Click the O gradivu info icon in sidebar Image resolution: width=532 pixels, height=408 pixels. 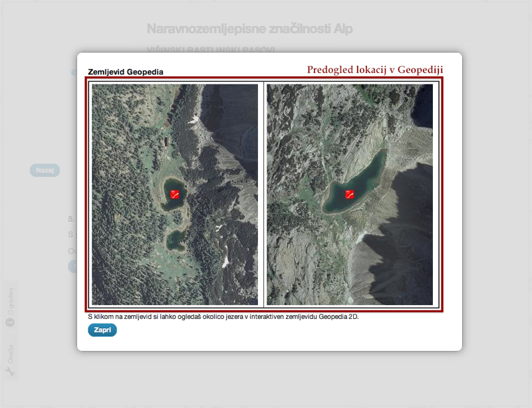pos(11,322)
